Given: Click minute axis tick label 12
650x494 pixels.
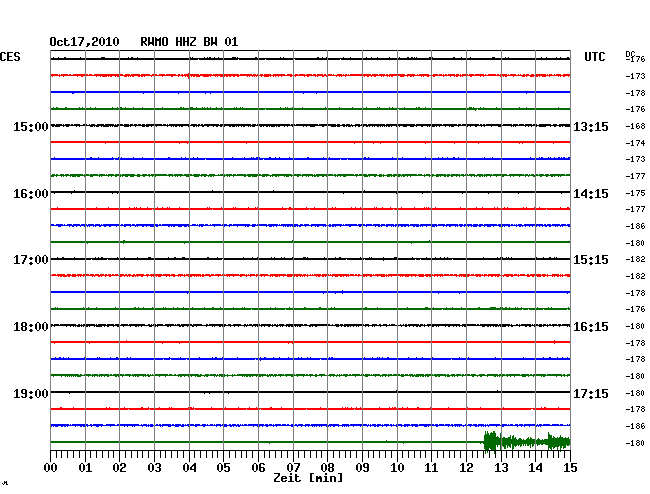Looking at the screenshot, I should point(466,467).
